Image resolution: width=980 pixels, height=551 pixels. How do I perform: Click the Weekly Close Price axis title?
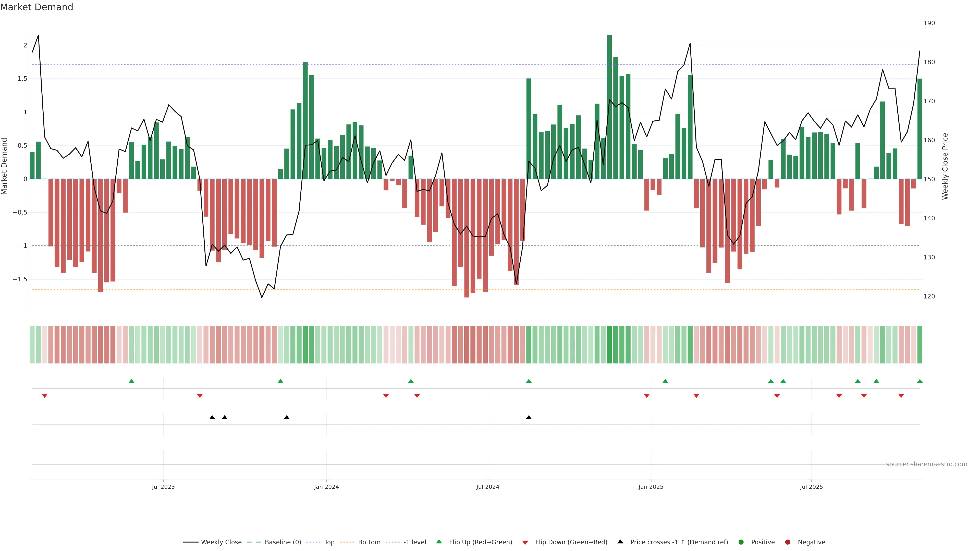(x=945, y=166)
